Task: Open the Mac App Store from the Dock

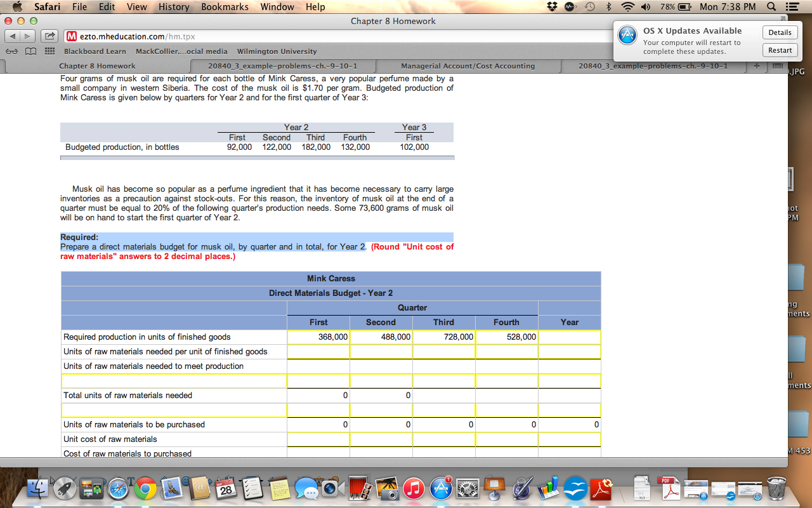Action: (x=440, y=489)
